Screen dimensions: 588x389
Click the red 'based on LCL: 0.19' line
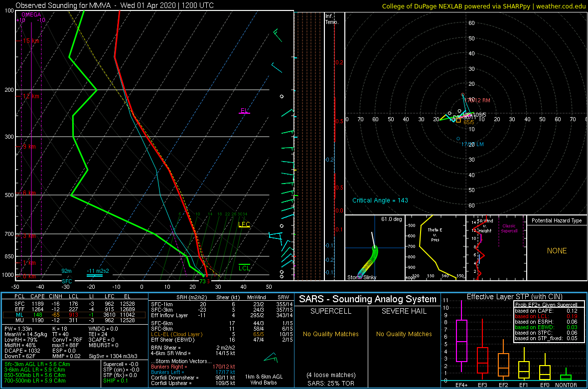point(546,317)
